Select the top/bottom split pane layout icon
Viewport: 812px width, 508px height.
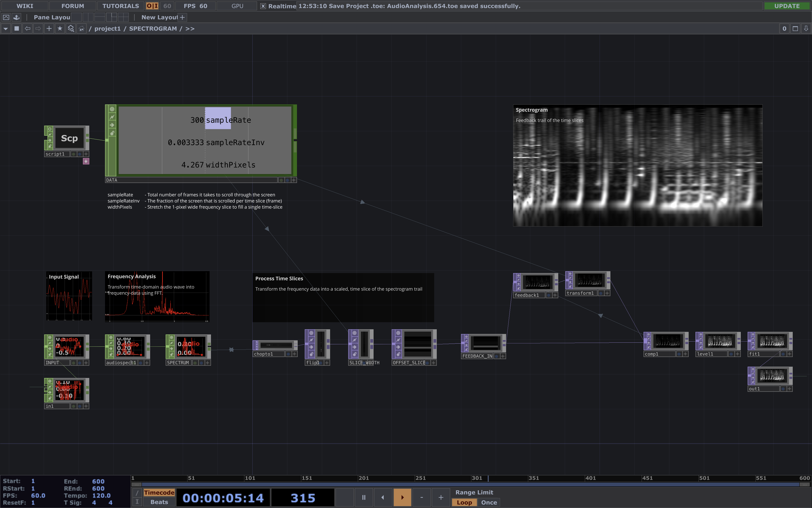(100, 17)
